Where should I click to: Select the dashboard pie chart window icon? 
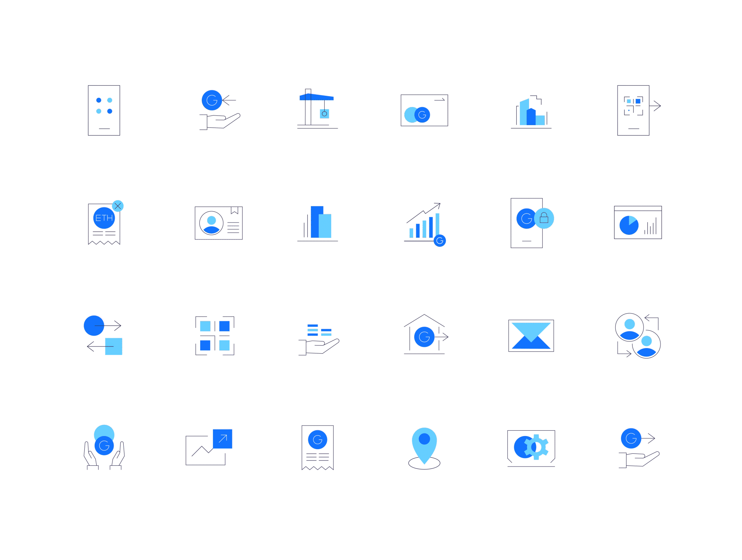[x=638, y=222]
